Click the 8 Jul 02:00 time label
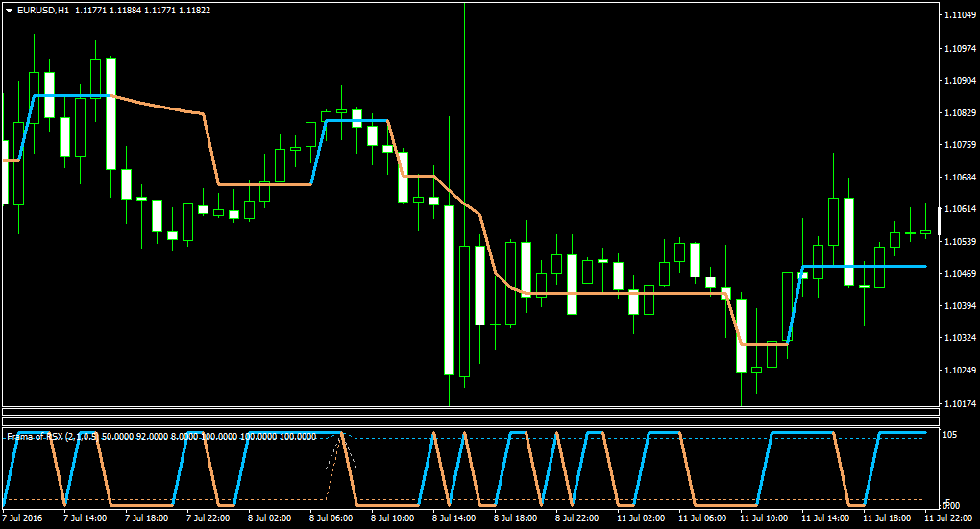The width and height of the screenshot is (980, 529). pyautogui.click(x=269, y=518)
